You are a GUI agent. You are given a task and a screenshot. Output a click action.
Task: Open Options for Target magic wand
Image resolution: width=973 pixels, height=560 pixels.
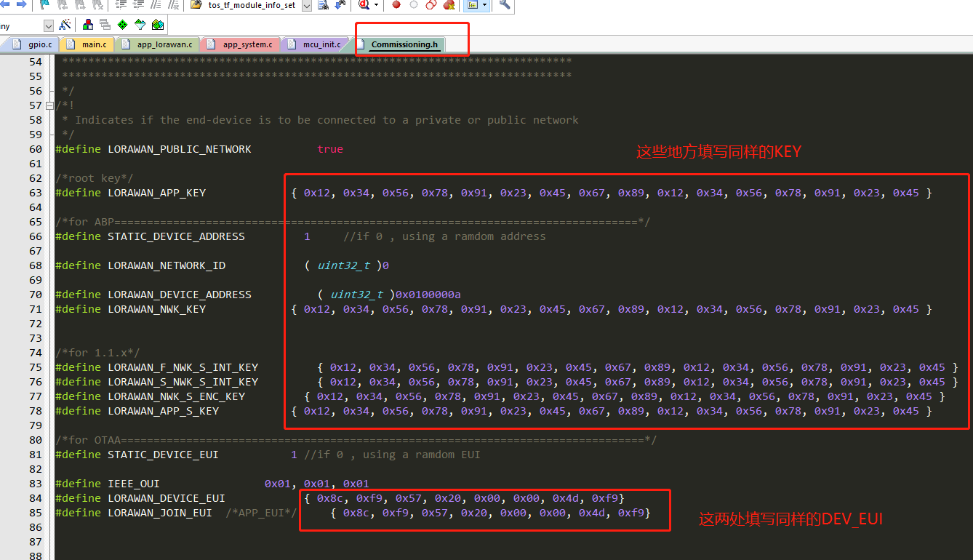pos(65,25)
